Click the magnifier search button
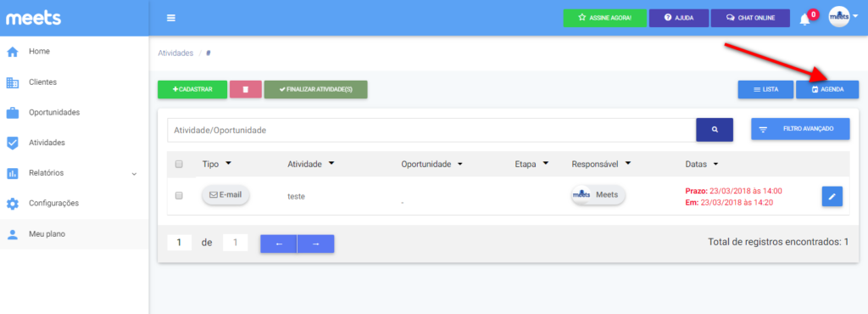Viewport: 868px width, 314px height. point(715,130)
